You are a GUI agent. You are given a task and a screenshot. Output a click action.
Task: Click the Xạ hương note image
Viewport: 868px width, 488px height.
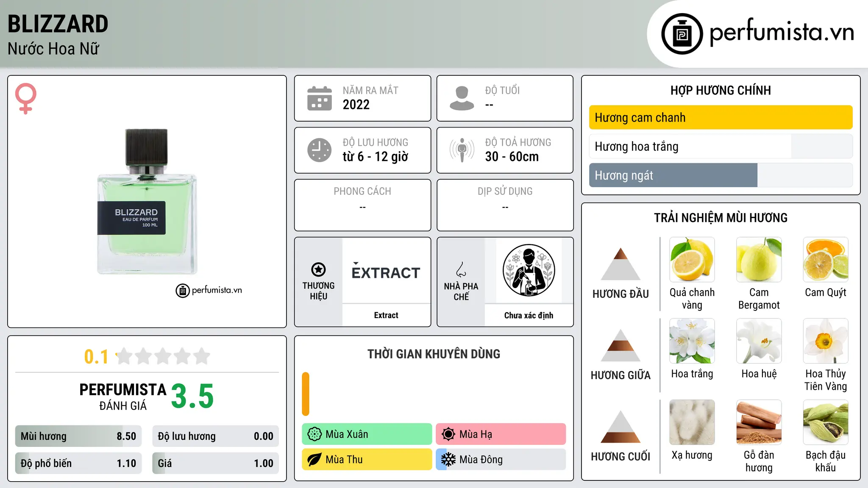pyautogui.click(x=692, y=422)
